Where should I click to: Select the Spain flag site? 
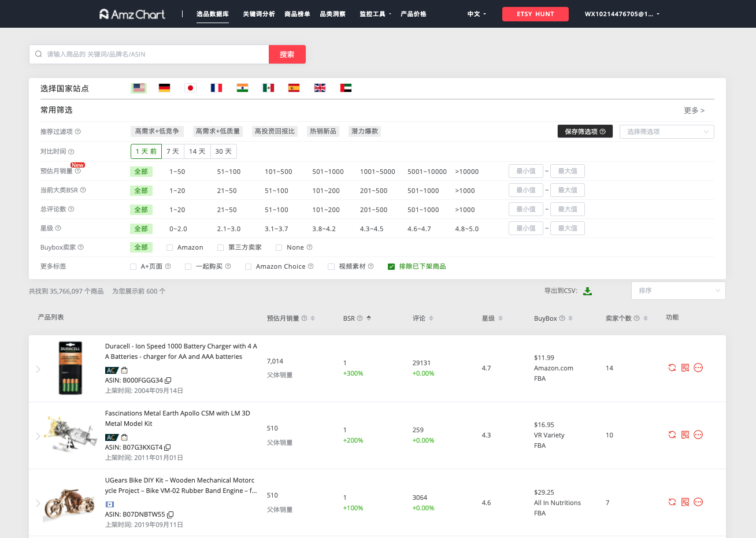(294, 88)
